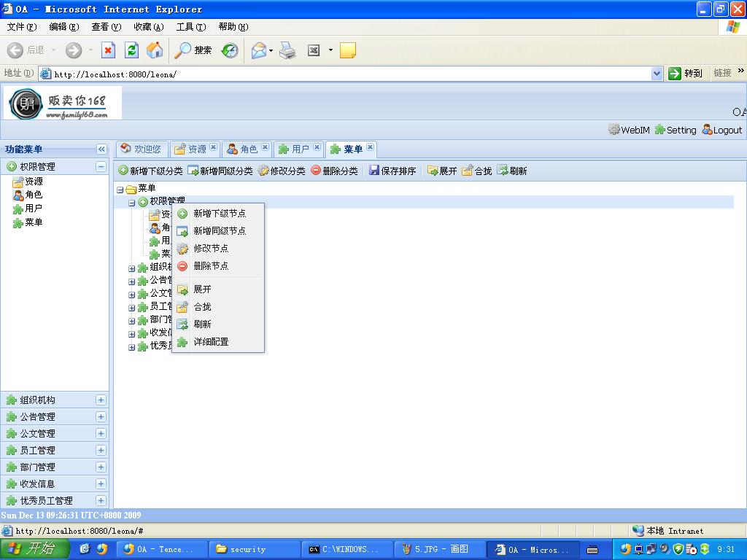Viewport: 747px width, 560px height.
Task: Switch to 5.JPG - 画图 taskbar item
Action: [x=441, y=550]
